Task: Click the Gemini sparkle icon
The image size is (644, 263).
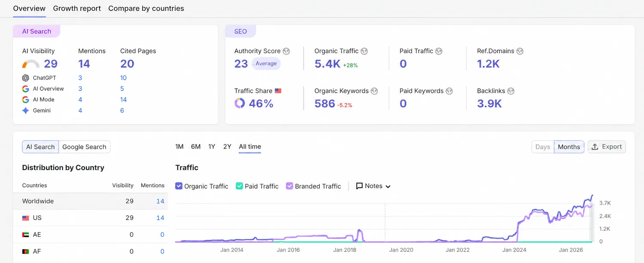Action: 26,110
